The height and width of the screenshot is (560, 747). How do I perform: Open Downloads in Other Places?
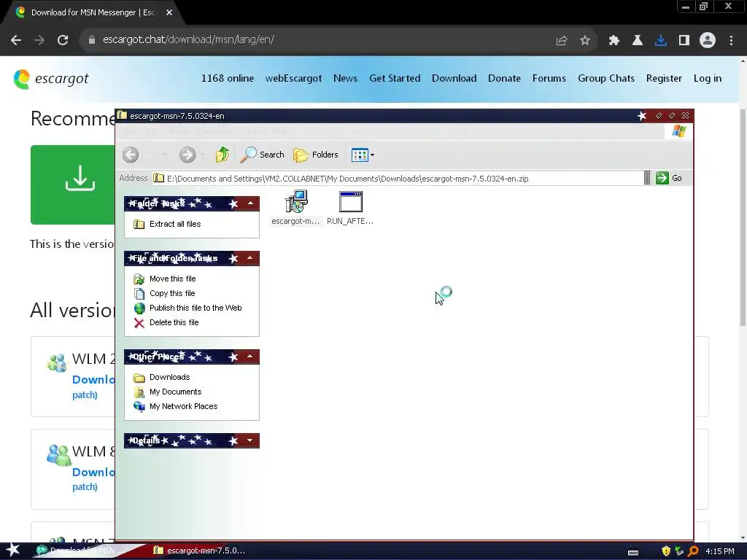pyautogui.click(x=169, y=377)
